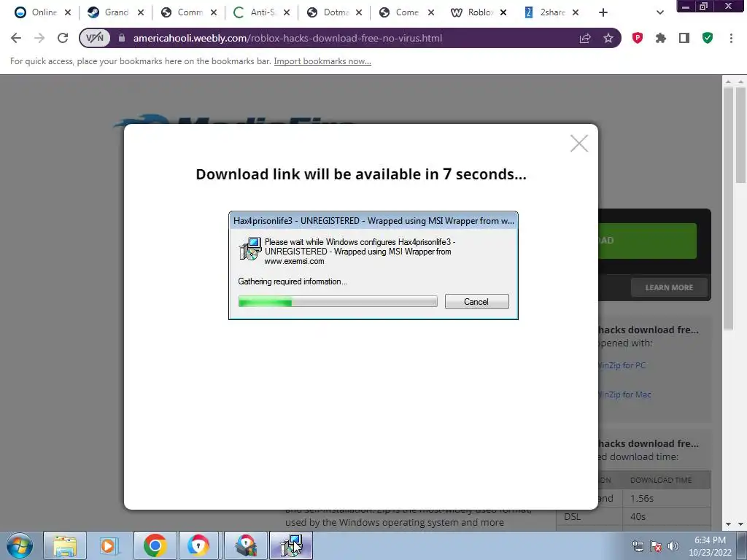Open the Windows Installer taskbar item
The width and height of the screenshot is (747, 560).
[x=291, y=545]
